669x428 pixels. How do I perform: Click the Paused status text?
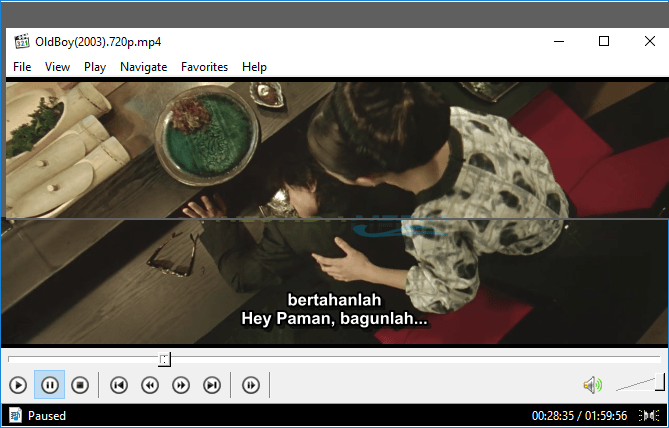47,416
